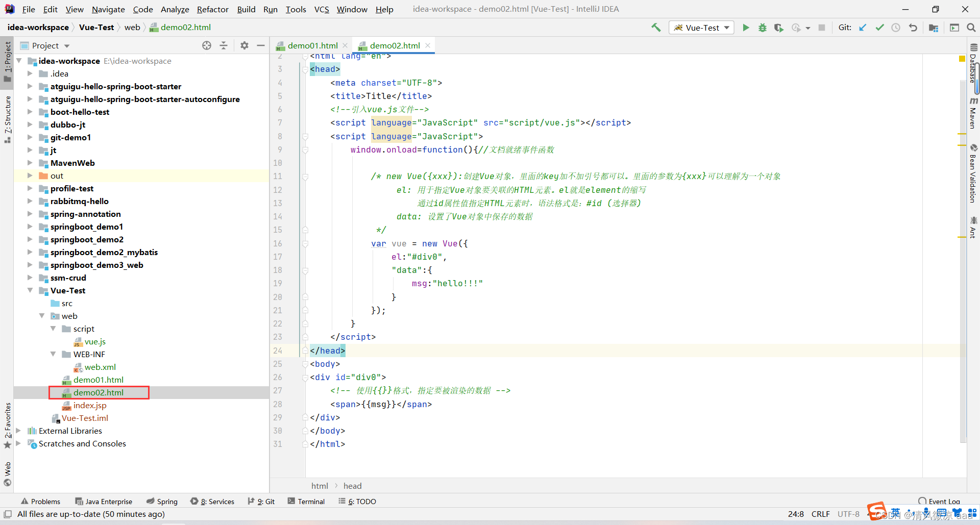Toggle tool window bars icon in status bar
The image size is (980, 525).
click(8, 514)
